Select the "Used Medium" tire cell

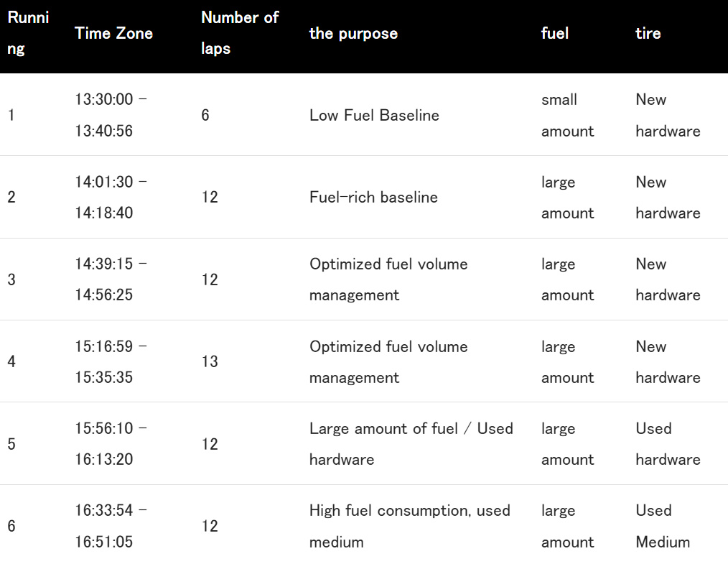click(663, 526)
